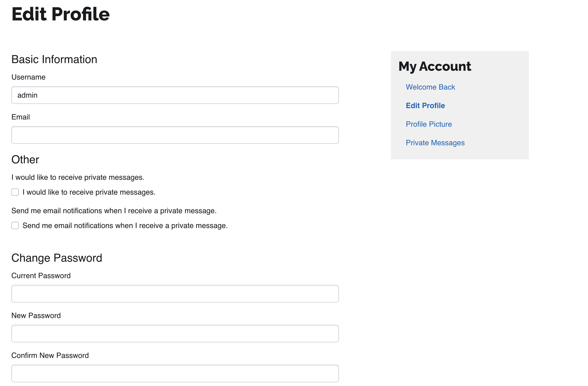This screenshot has height=386, width=588.
Task: Click the Current Password field
Action: tap(175, 293)
